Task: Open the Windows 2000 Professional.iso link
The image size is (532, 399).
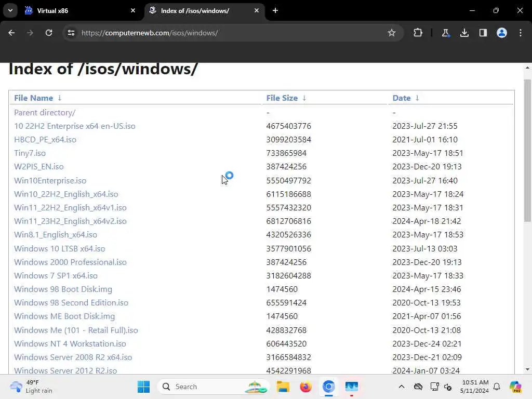Action: 70,262
